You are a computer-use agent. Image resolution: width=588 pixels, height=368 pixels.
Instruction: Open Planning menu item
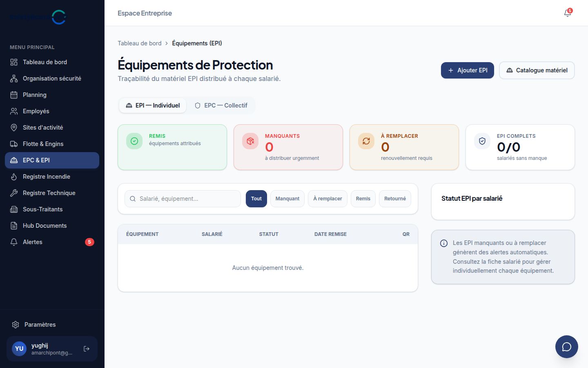52,95
